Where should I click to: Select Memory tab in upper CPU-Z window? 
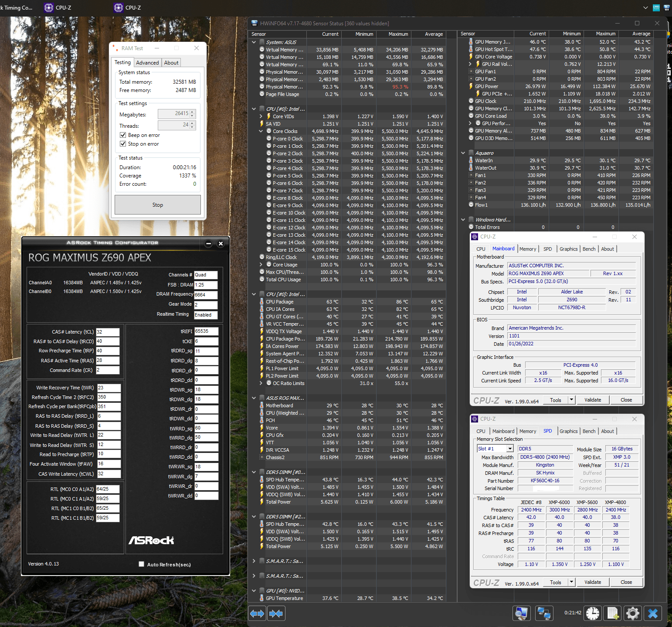[528, 249]
